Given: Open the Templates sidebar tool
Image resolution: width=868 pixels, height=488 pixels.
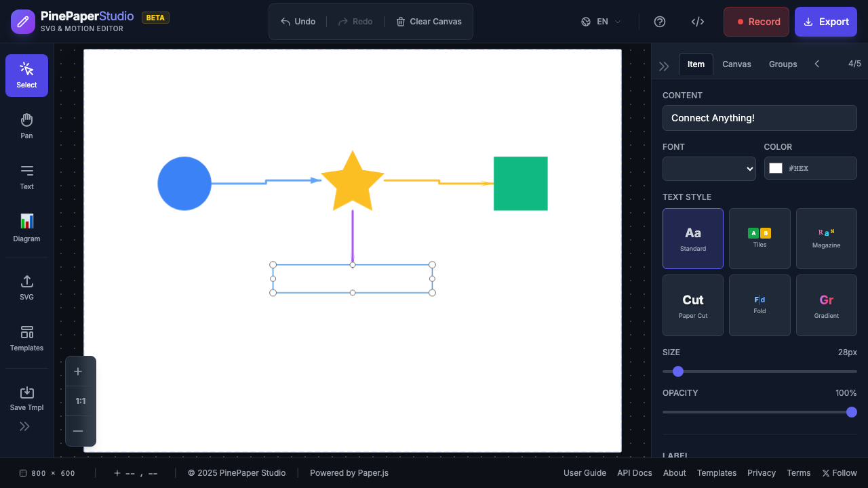Looking at the screenshot, I should click(x=26, y=338).
